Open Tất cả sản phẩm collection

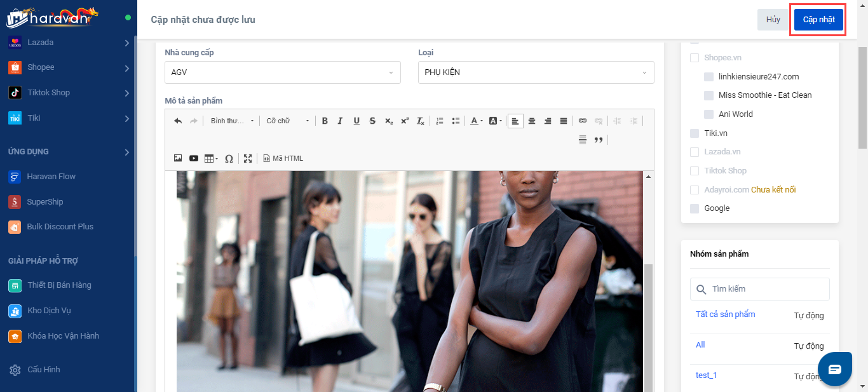tap(725, 314)
